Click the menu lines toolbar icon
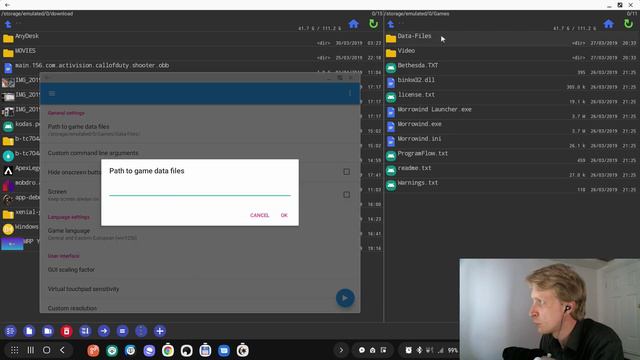The width and height of the screenshot is (640, 360). (122, 331)
